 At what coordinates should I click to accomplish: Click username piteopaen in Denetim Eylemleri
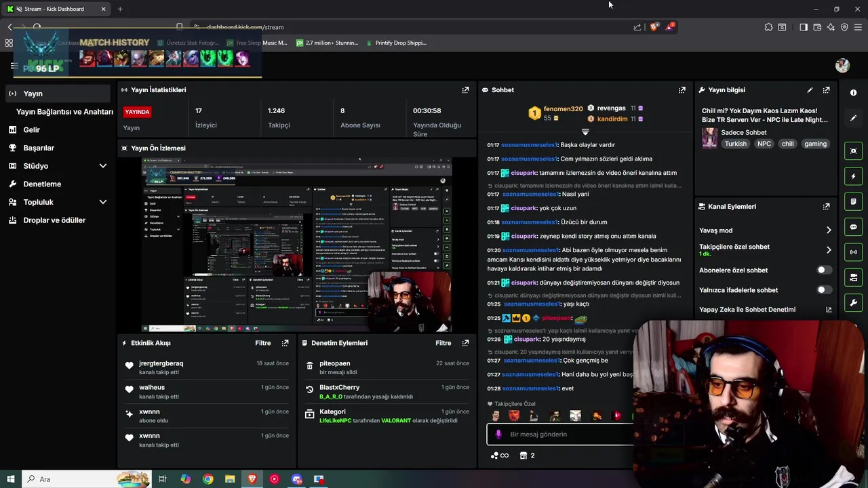point(335,363)
